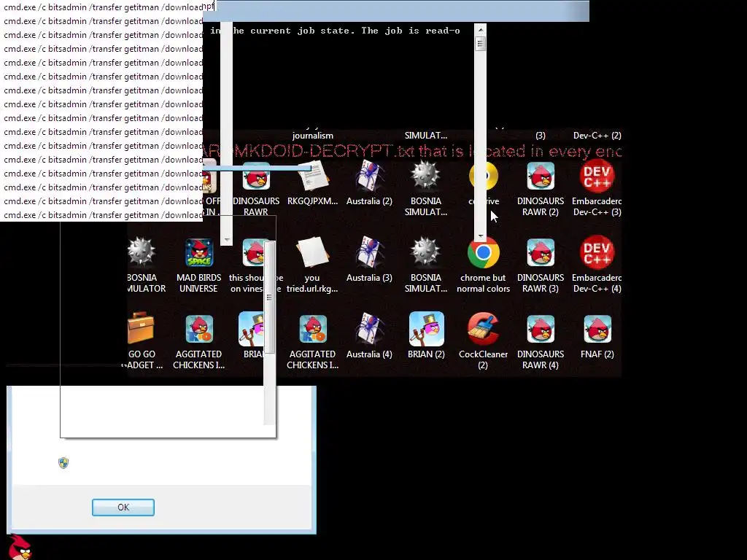Click the this should be on vines icon
This screenshot has height=560, width=747.
coord(252,252)
